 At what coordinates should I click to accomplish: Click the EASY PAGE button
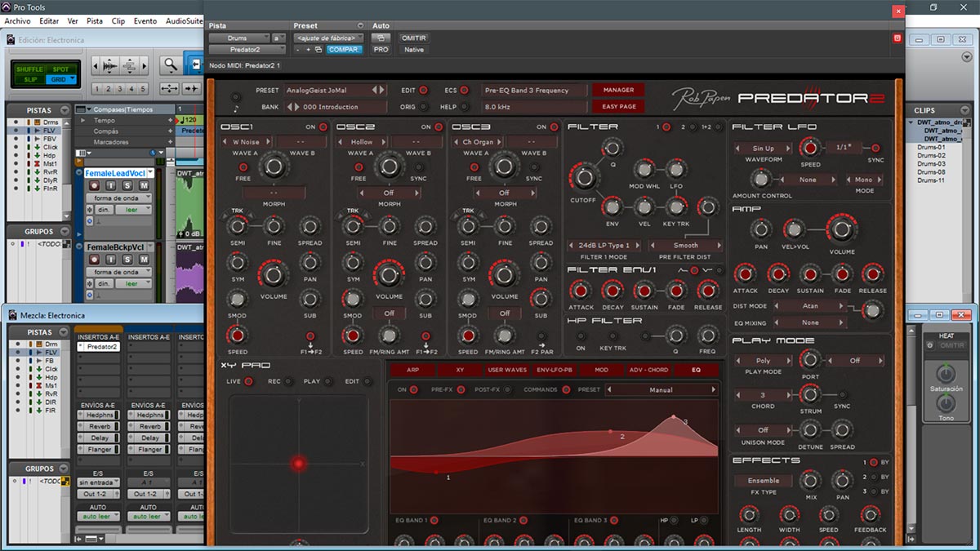point(618,107)
